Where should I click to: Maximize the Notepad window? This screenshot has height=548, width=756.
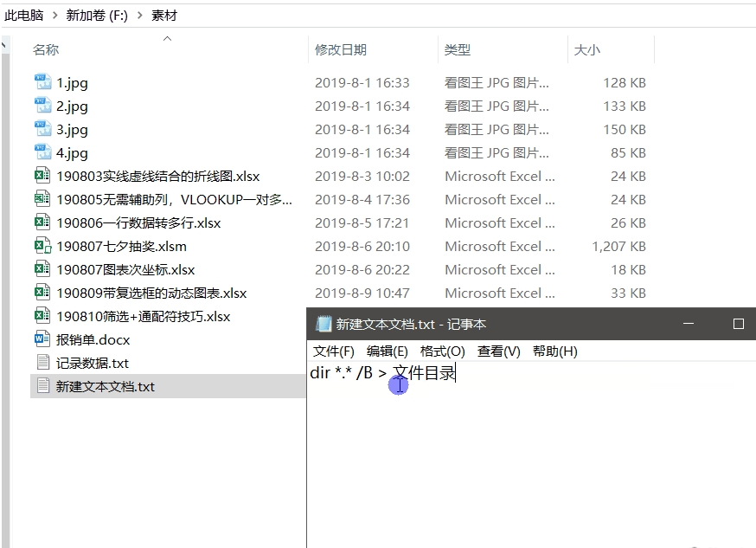click(738, 324)
